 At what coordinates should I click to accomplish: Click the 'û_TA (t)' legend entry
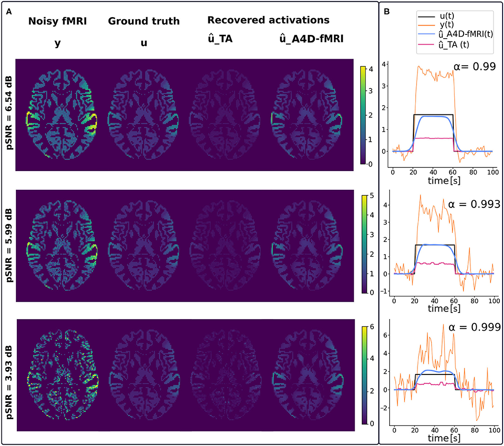point(443,44)
